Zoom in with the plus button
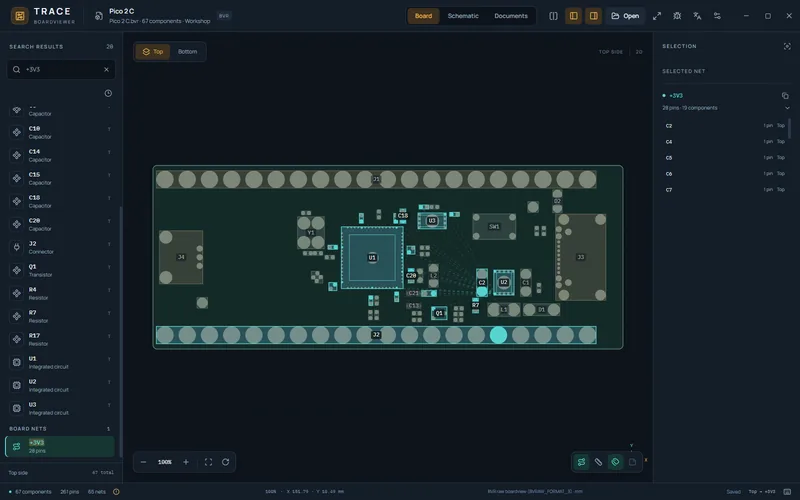The image size is (800, 500). click(x=186, y=462)
